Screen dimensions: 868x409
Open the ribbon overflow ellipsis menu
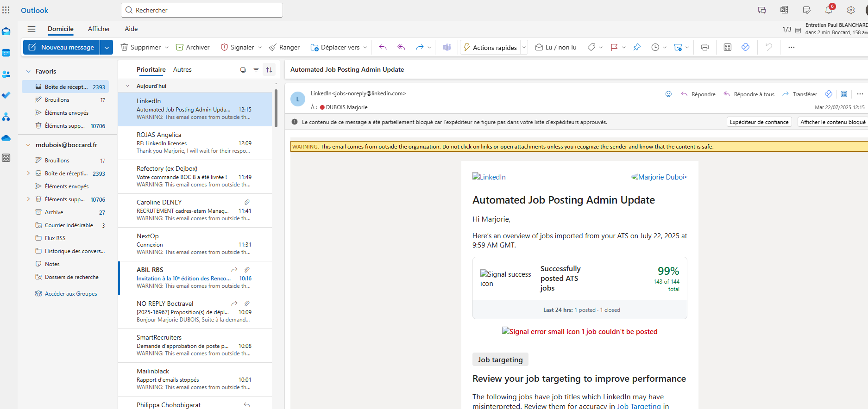tap(792, 47)
